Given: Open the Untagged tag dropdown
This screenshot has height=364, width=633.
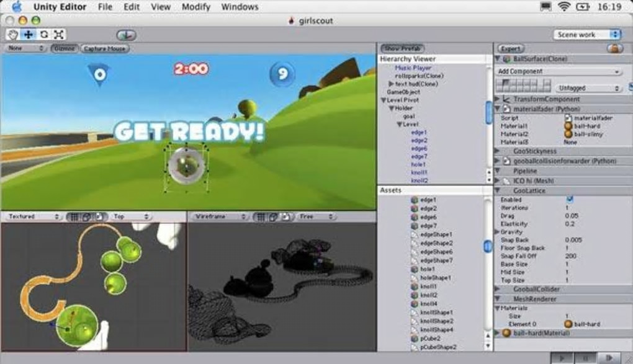Looking at the screenshot, I should 588,87.
